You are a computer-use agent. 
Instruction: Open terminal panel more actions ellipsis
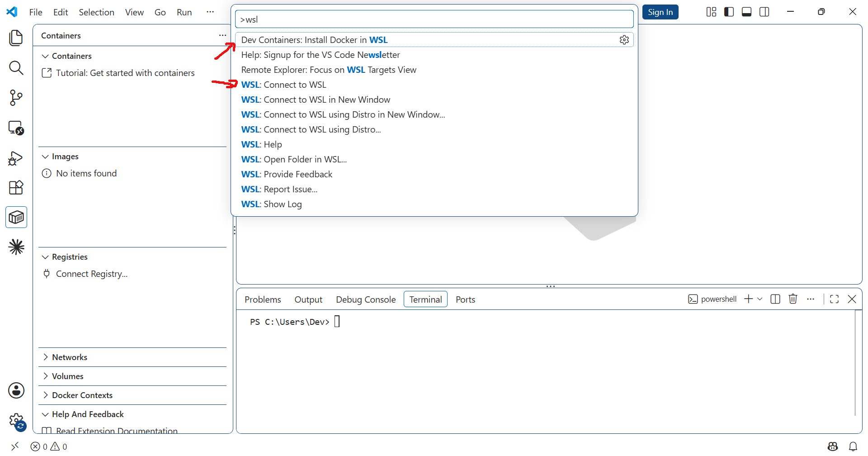(811, 299)
